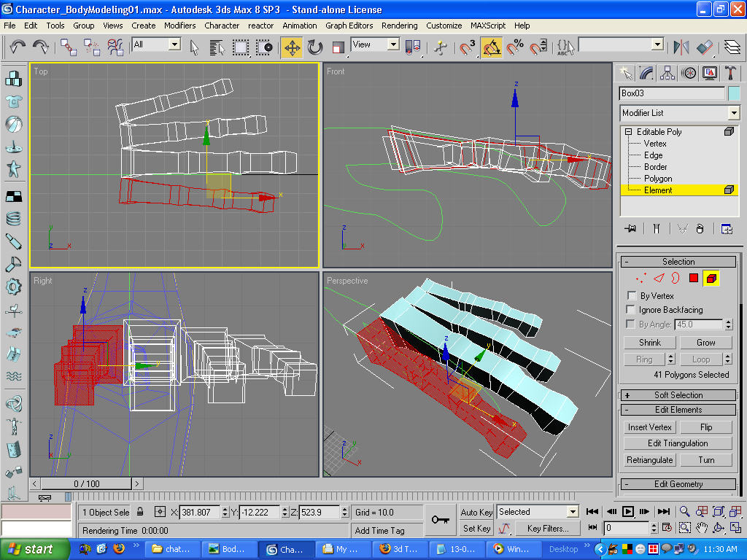Click the Shrink button
747x560 pixels.
coord(650,343)
